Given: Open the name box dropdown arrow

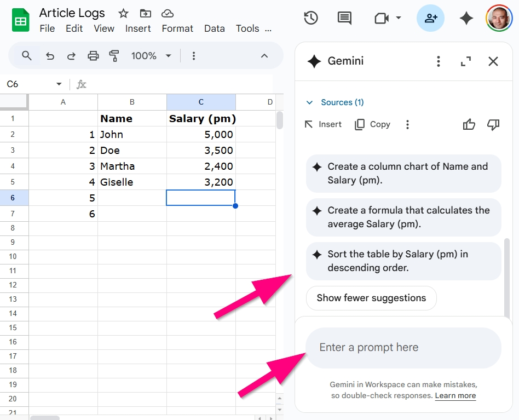Looking at the screenshot, I should click(59, 84).
